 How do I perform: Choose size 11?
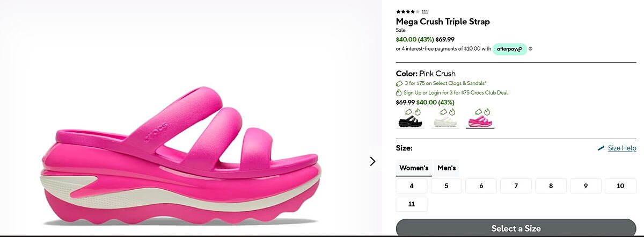coord(412,204)
